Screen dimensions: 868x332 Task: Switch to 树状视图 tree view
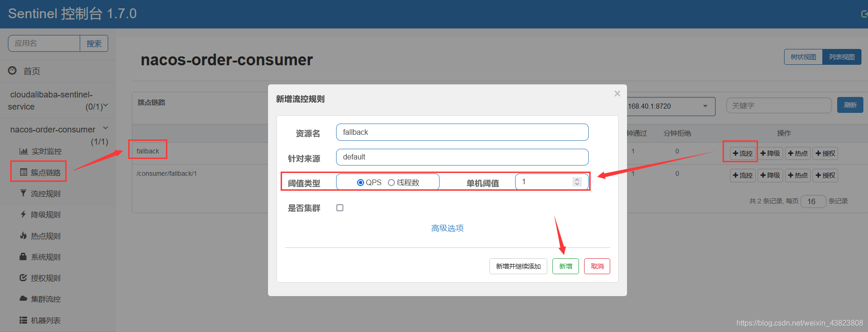click(803, 57)
